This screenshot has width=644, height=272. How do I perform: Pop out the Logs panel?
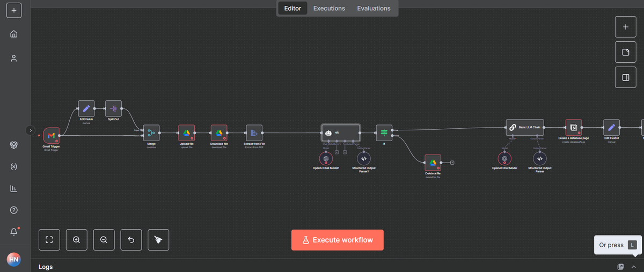(620, 267)
